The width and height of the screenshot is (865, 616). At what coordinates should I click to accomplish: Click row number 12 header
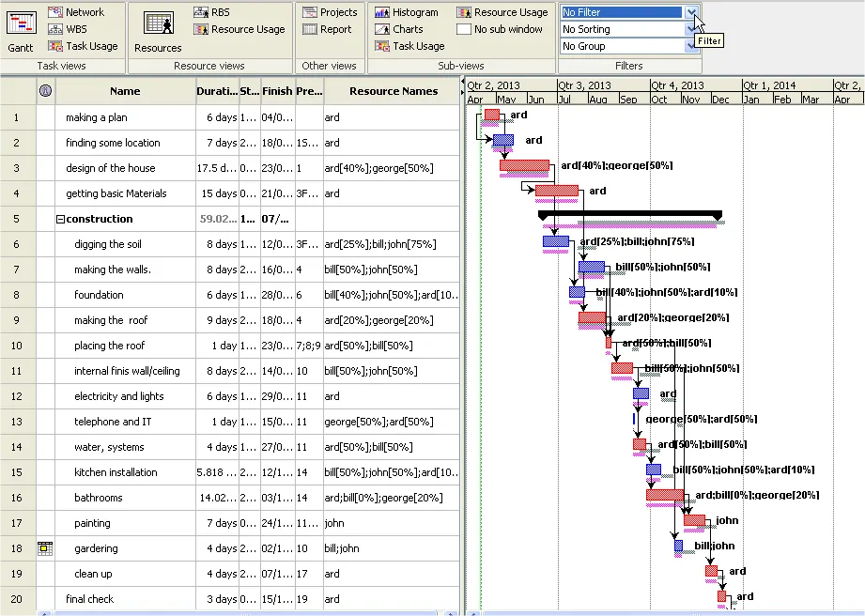17,396
